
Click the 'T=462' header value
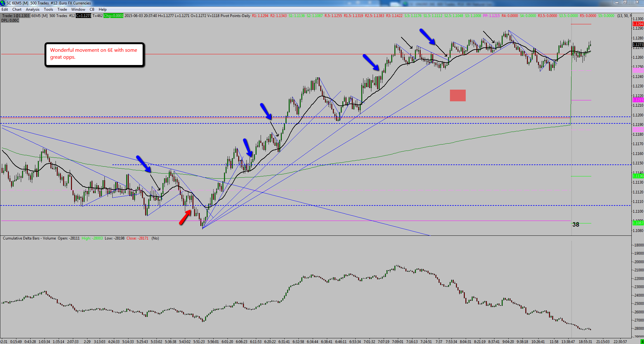97,16
